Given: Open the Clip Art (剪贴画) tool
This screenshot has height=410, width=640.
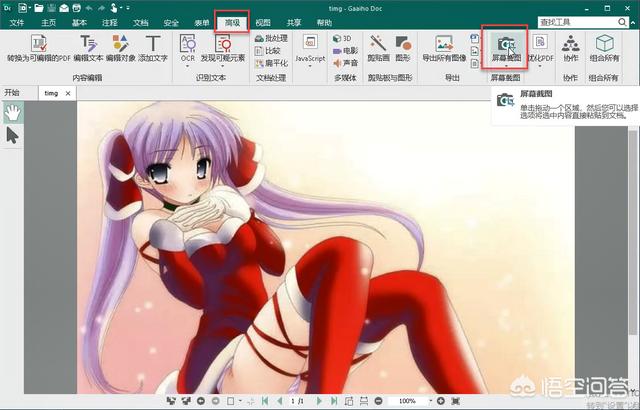Looking at the screenshot, I should [x=378, y=48].
